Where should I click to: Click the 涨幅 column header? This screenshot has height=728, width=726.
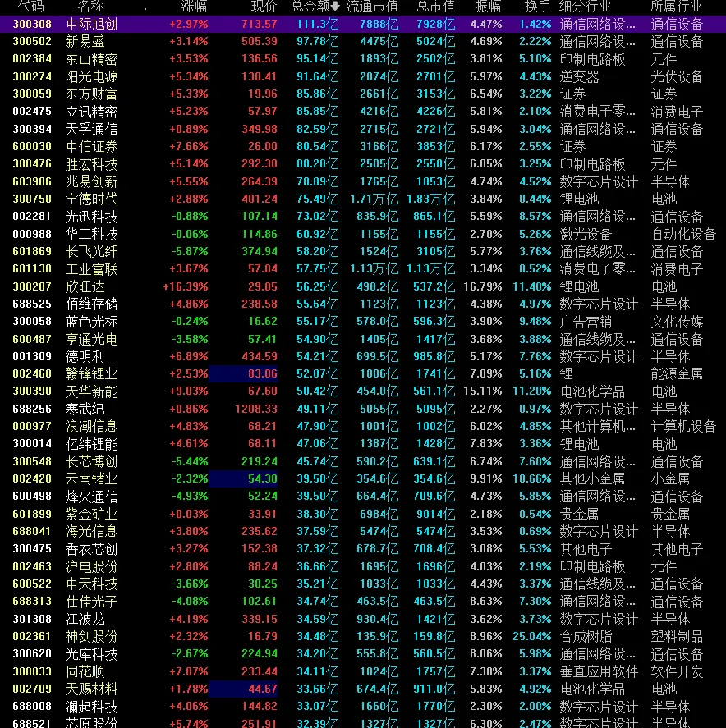[x=194, y=6]
